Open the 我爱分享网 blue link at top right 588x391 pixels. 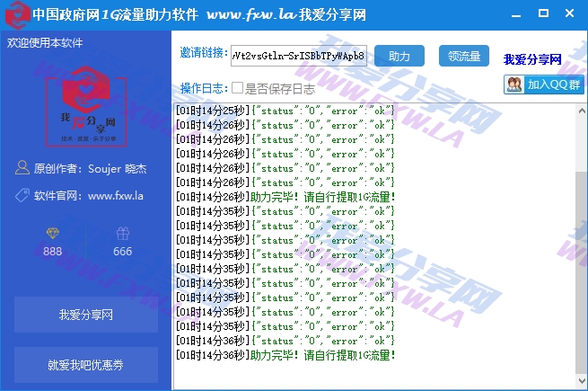532,59
